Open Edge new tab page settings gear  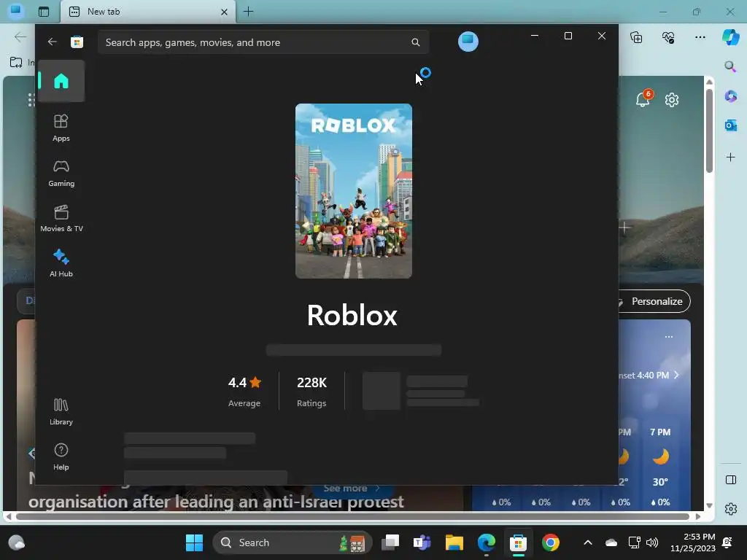click(x=672, y=100)
